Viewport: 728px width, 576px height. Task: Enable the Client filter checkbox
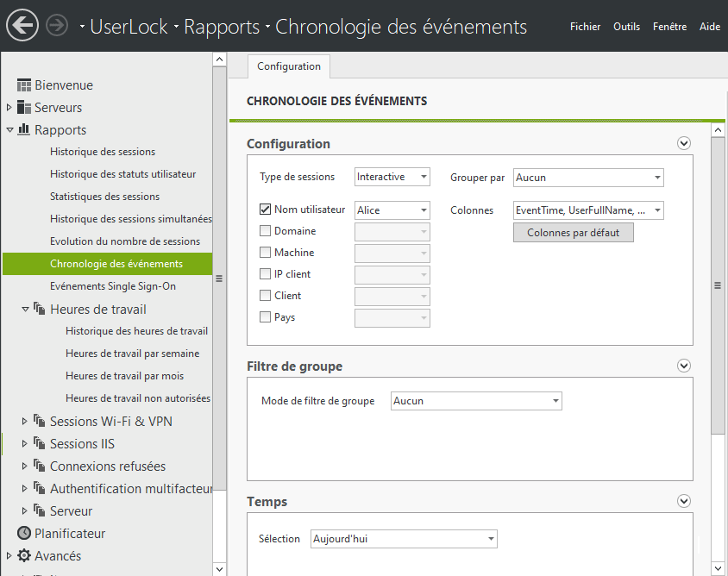[265, 295]
